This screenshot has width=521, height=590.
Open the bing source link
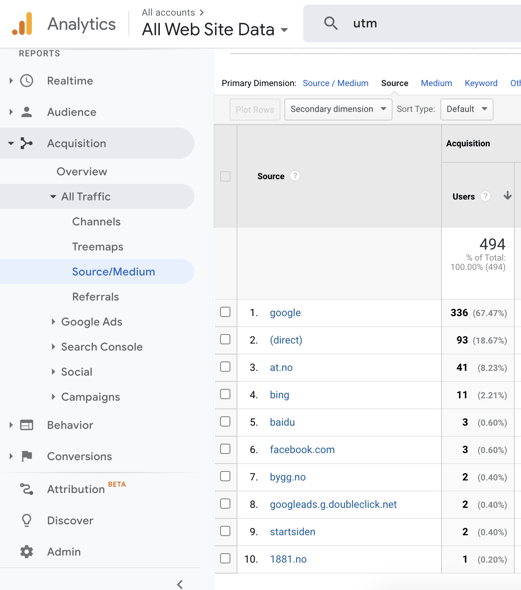[x=279, y=395]
